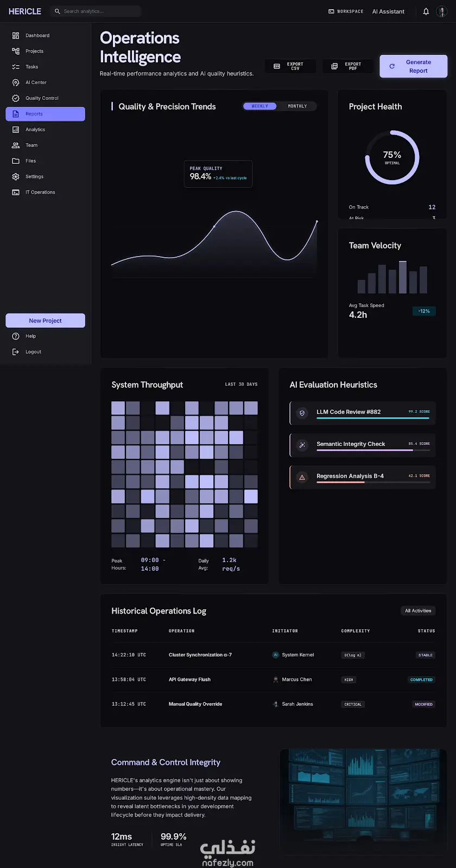Click the tallest Team Velocity bar
Screen dimensions: 456x868
coord(403,277)
